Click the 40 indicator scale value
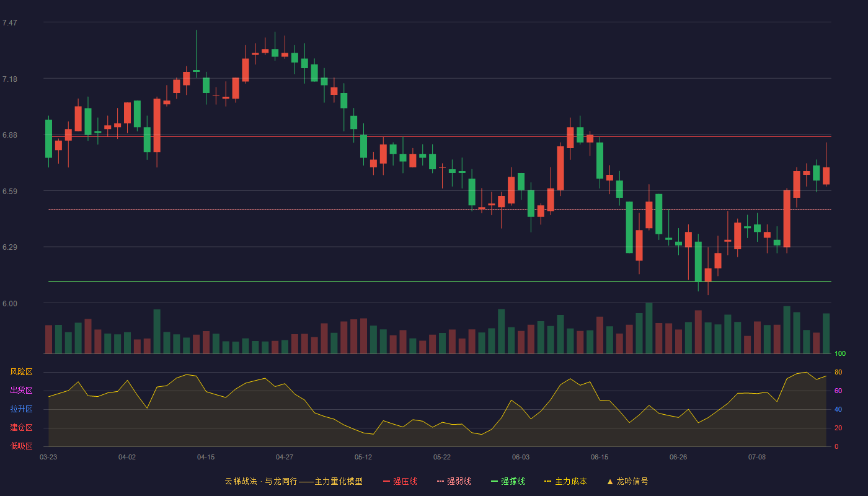The height and width of the screenshot is (496, 868). [x=838, y=409]
